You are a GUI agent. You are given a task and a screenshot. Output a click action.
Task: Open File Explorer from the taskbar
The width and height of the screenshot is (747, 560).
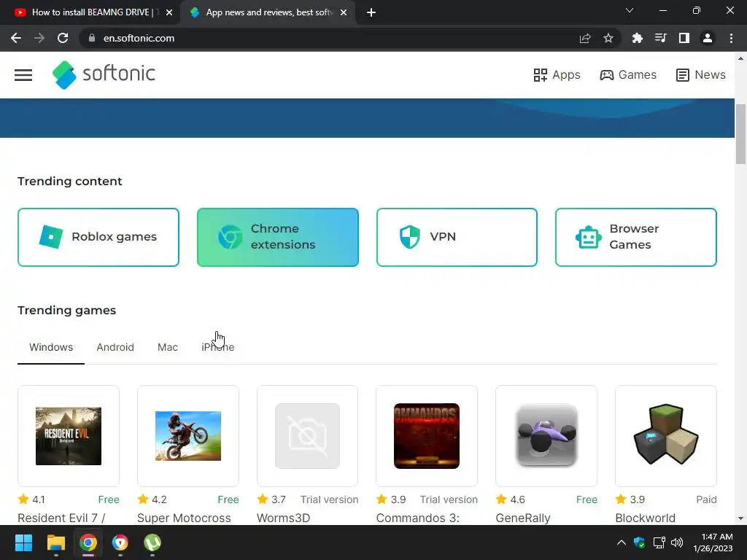coord(55,542)
